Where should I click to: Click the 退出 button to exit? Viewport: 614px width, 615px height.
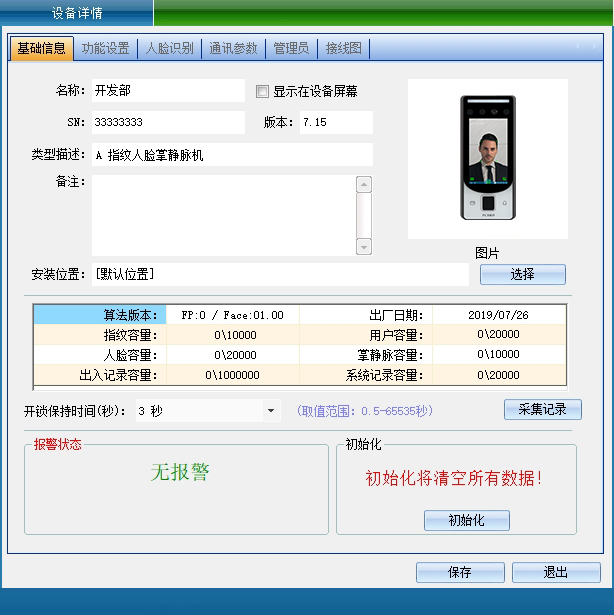[x=556, y=573]
